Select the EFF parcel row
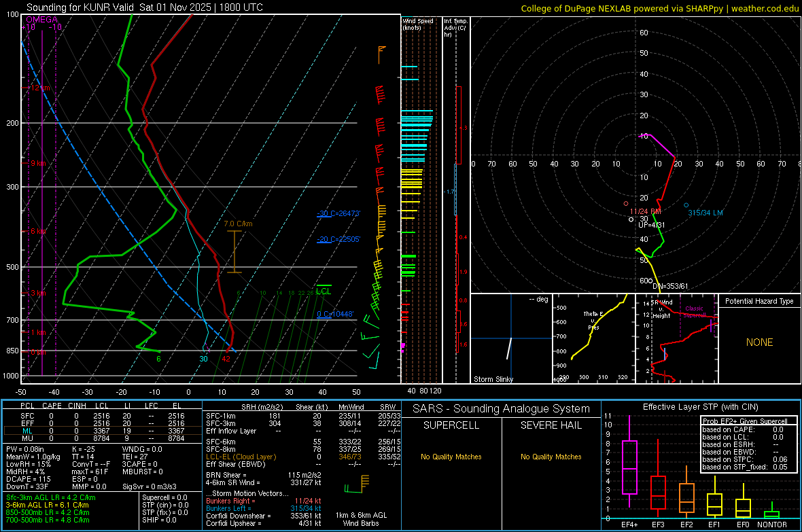Viewport: 802px width, 532px height. click(x=103, y=423)
